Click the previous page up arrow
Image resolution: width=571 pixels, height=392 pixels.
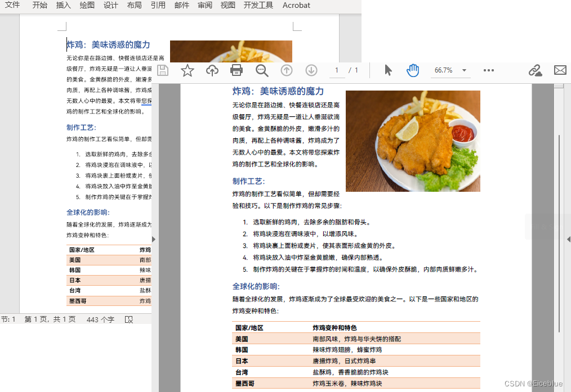287,70
